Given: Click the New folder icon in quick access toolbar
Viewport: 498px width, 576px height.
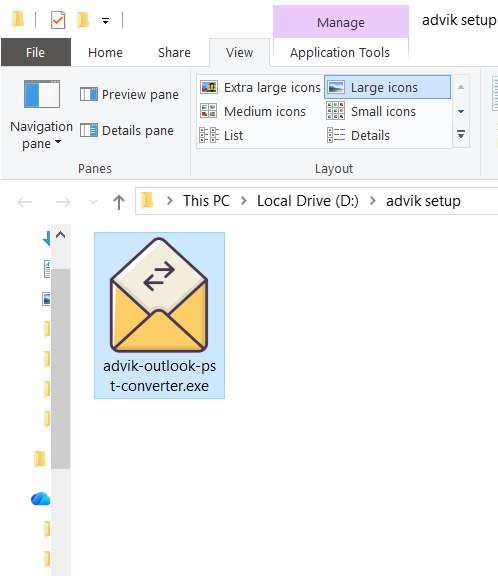Looking at the screenshot, I should [83, 20].
